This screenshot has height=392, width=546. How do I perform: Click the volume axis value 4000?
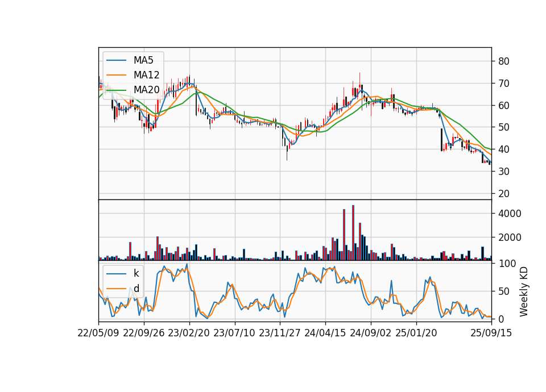click(510, 214)
